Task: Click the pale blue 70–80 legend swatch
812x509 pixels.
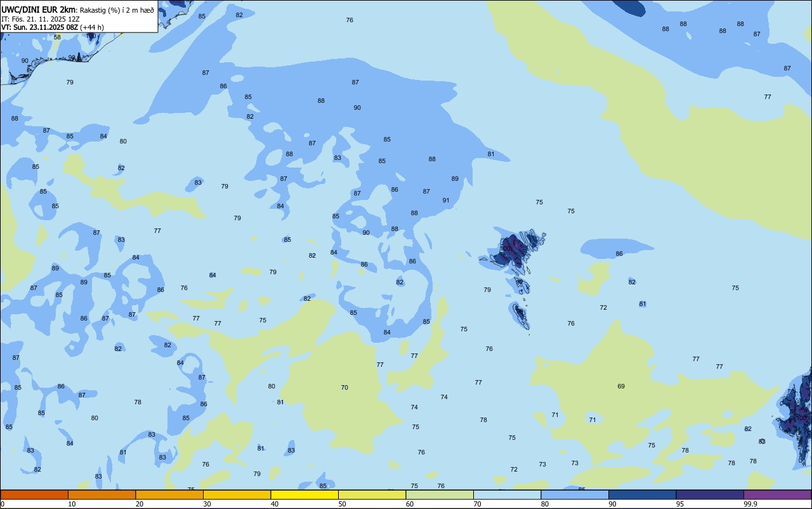Action: (507, 494)
